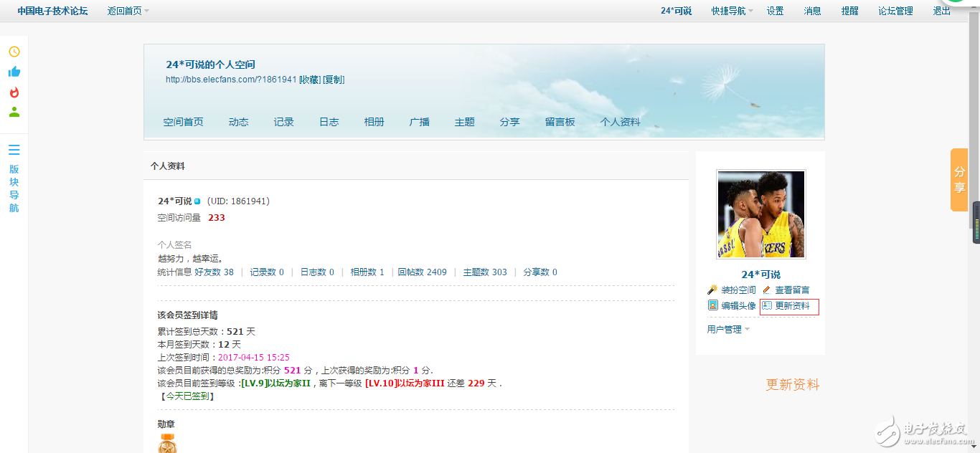The image size is (980, 453).
Task: Click 退出 to log out
Action: click(x=941, y=11)
